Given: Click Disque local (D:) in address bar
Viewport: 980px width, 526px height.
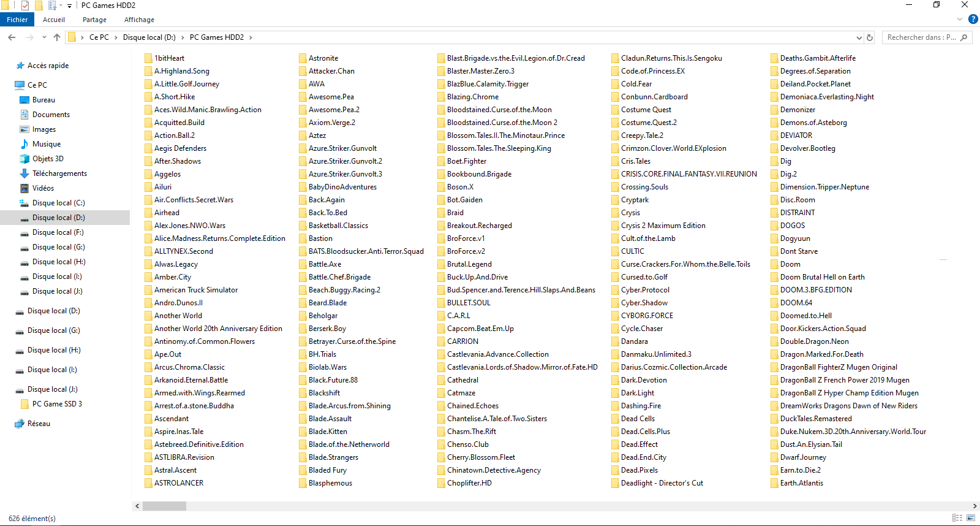Looking at the screenshot, I should [149, 37].
